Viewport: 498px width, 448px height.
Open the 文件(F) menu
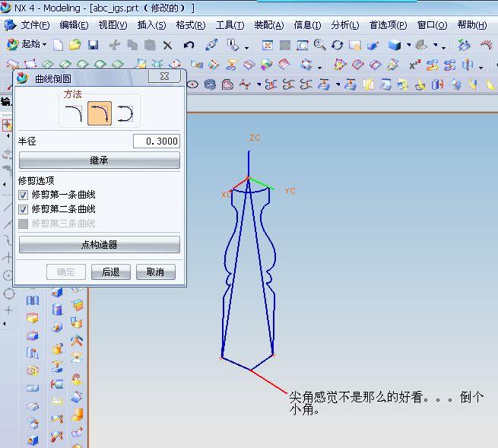(x=35, y=25)
